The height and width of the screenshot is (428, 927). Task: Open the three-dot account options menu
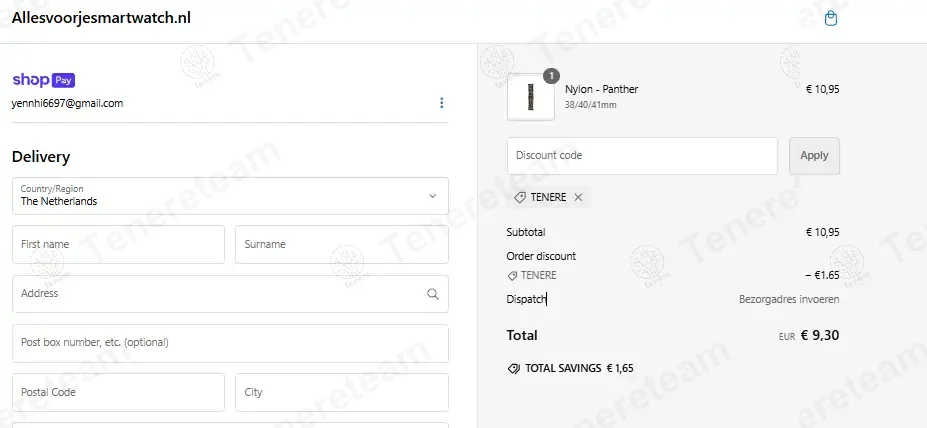pos(441,103)
